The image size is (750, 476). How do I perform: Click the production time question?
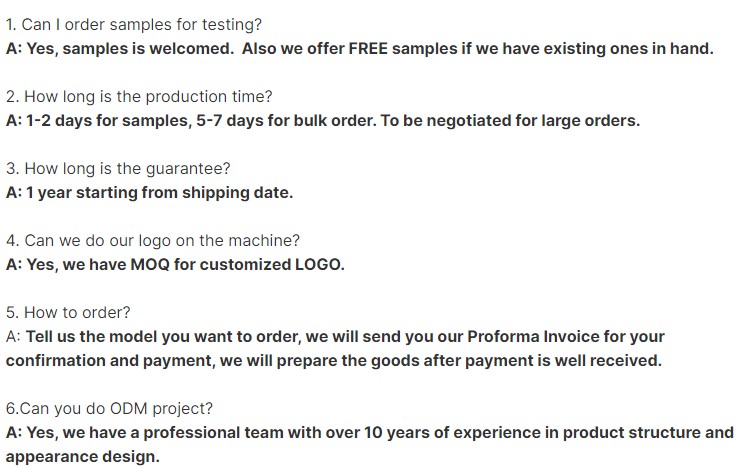(138, 97)
